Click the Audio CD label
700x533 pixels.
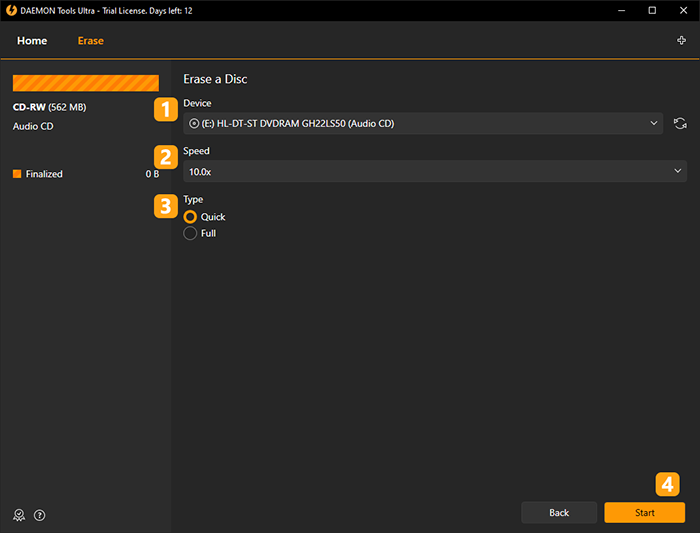pos(33,126)
